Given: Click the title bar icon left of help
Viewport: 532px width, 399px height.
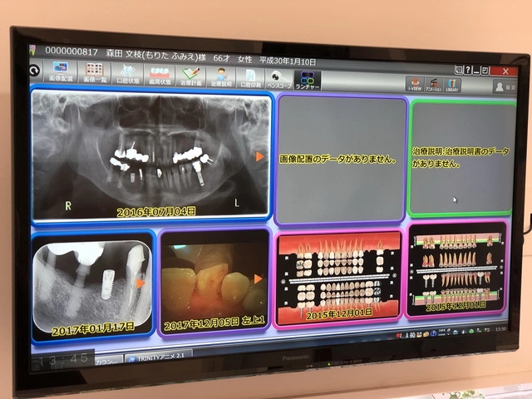Looking at the screenshot, I should 459,70.
